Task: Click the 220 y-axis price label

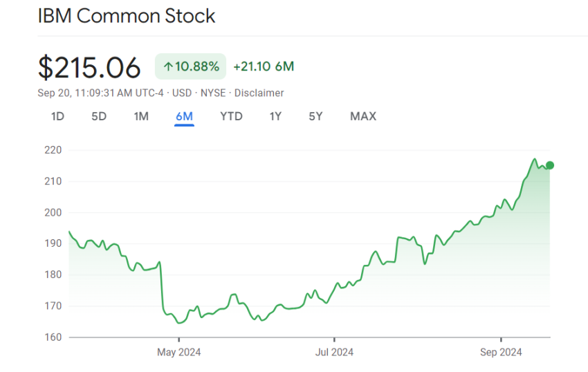Action: (x=53, y=150)
